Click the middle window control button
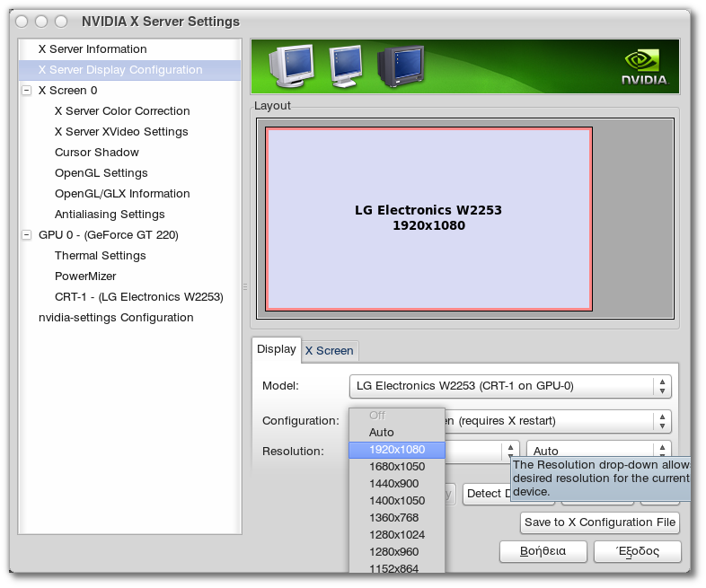The height and width of the screenshot is (588, 706). 41,22
